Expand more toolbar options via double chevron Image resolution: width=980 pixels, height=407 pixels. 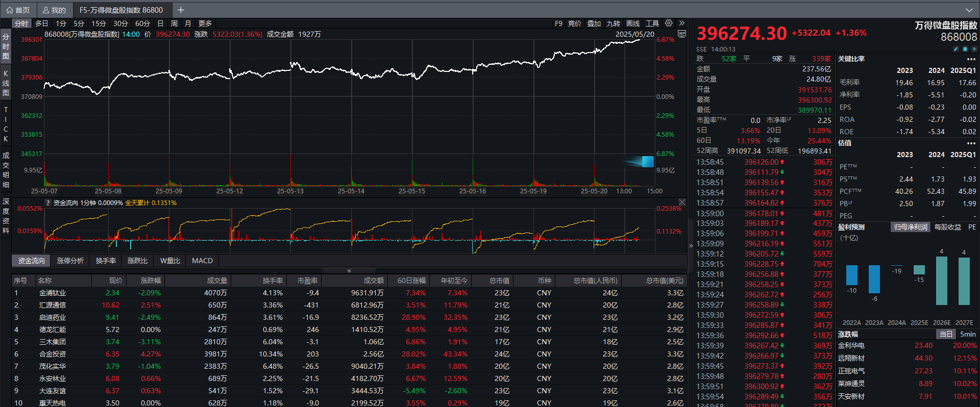click(681, 23)
